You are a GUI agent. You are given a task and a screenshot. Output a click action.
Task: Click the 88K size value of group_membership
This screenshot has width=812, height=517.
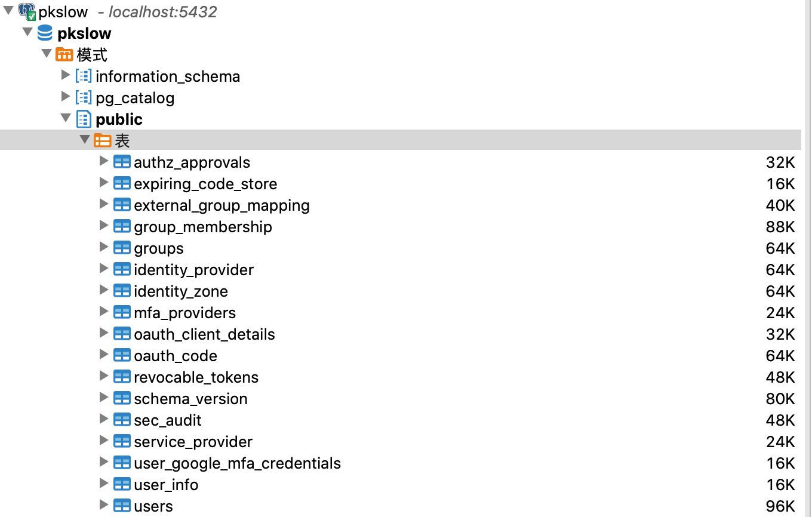click(780, 227)
